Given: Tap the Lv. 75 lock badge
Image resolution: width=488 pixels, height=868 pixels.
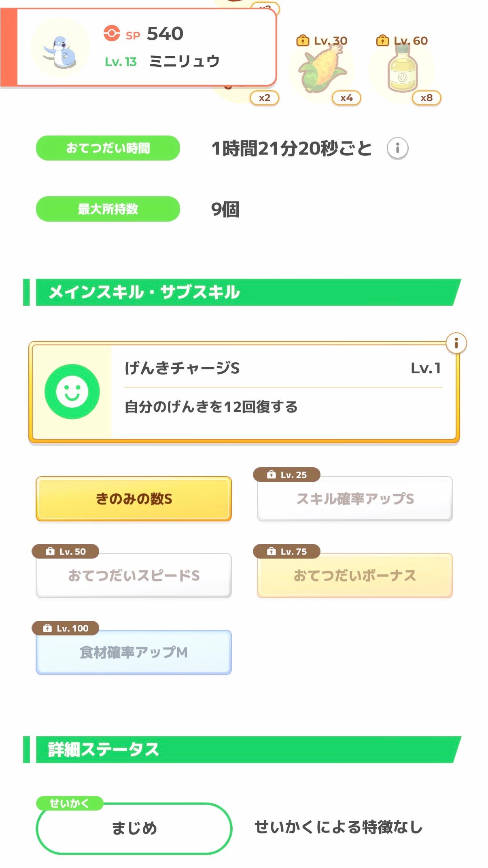Looking at the screenshot, I should click(286, 551).
